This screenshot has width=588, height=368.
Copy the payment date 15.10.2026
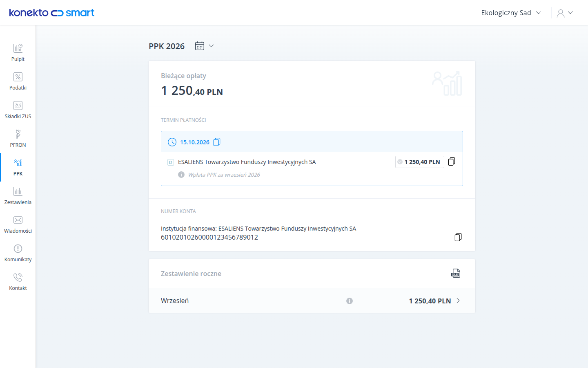click(x=217, y=142)
